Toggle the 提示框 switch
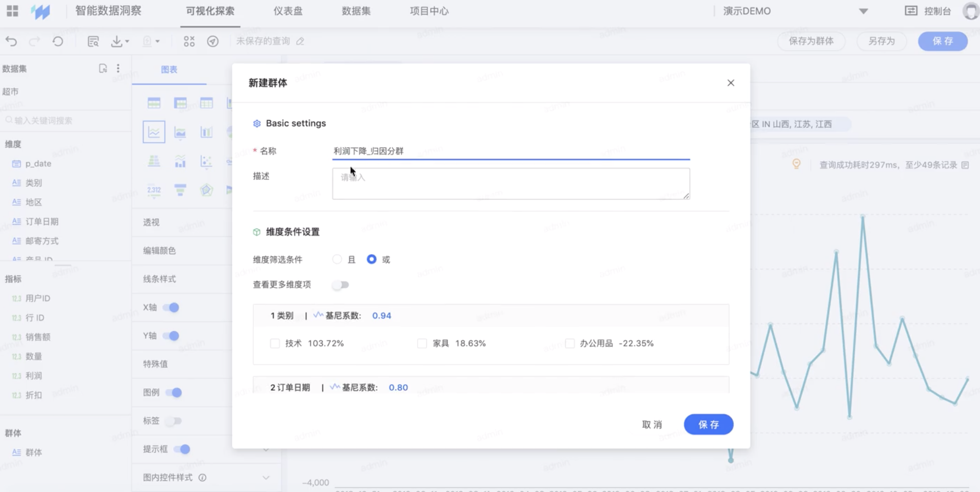Viewport: 980px width, 492px height. point(182,449)
